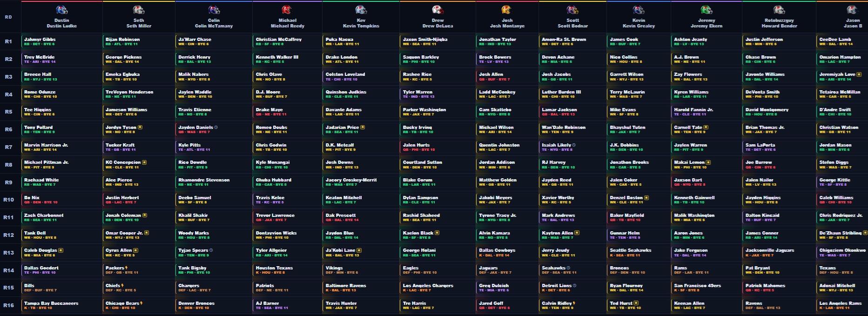Screen dimensions: 868x316
Task: Click Michael Reedy's red helmet icon
Action: [x=287, y=10]
